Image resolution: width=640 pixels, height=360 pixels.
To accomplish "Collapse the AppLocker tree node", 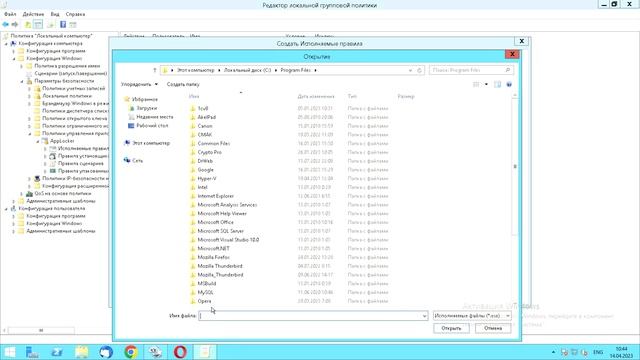I will click(38, 141).
